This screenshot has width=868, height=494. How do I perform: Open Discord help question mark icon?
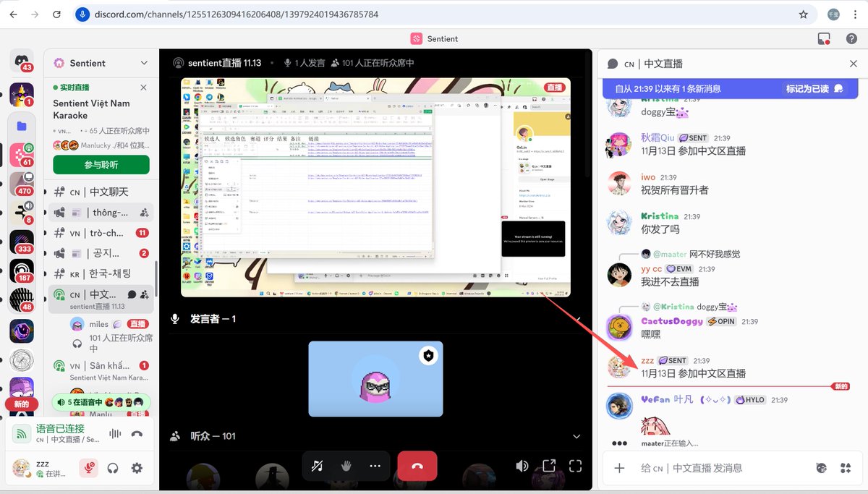coord(851,38)
